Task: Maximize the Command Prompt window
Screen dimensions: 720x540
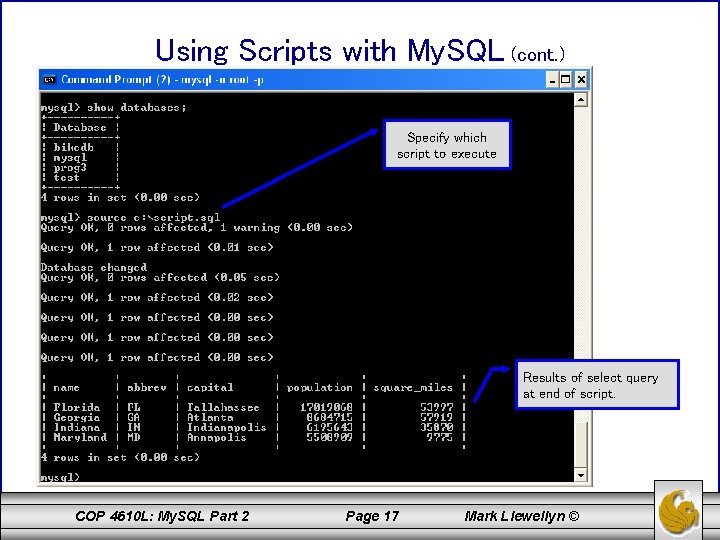Action: tap(566, 80)
